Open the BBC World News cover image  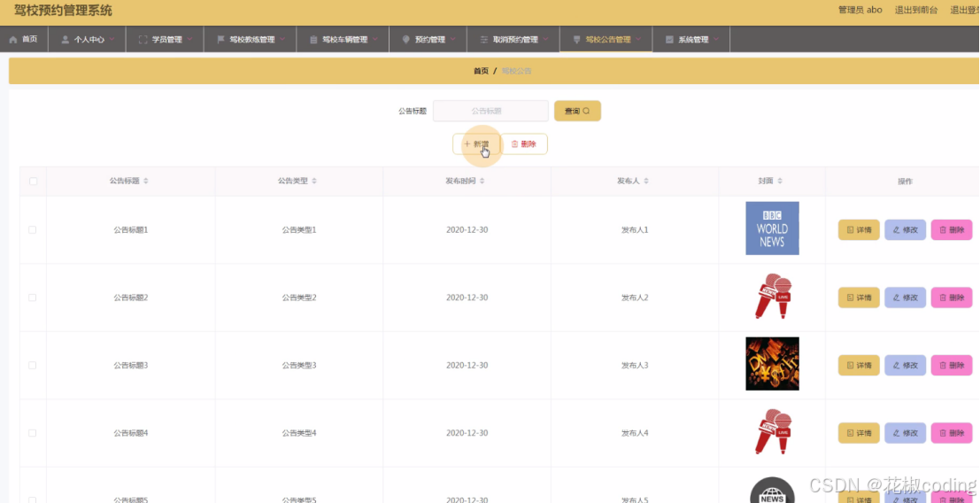[772, 228]
